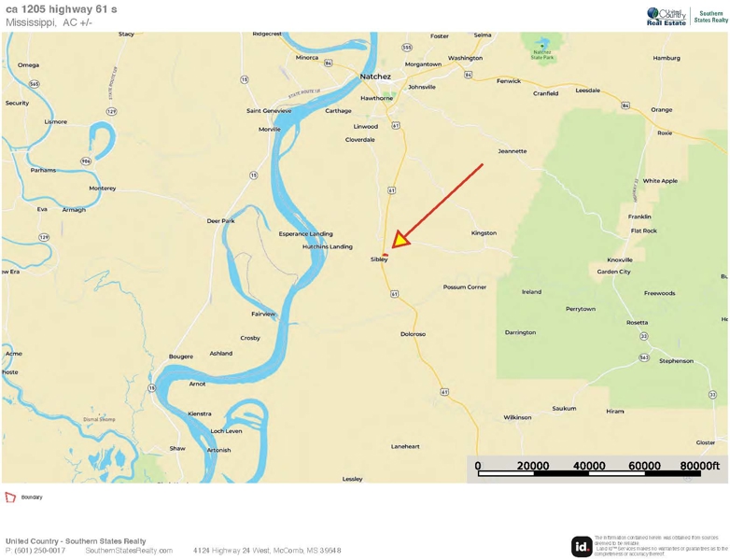Select the Sibley town label
The image size is (730, 560).
coord(379,259)
